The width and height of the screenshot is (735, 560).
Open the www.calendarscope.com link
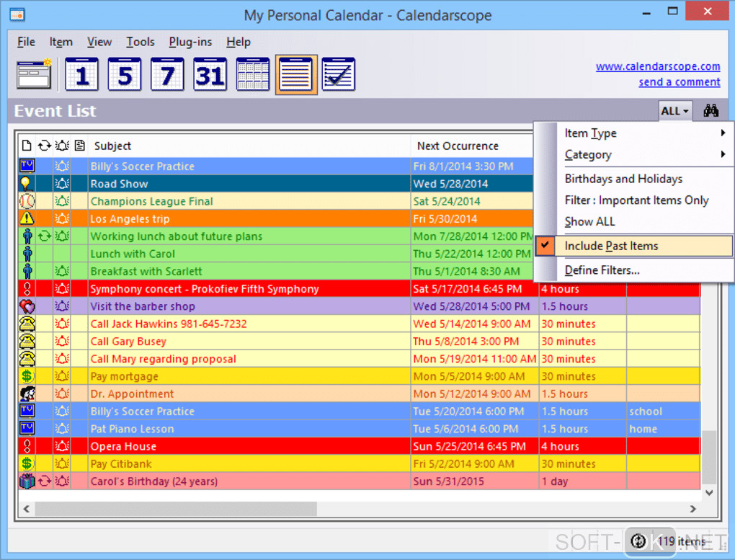click(x=658, y=66)
